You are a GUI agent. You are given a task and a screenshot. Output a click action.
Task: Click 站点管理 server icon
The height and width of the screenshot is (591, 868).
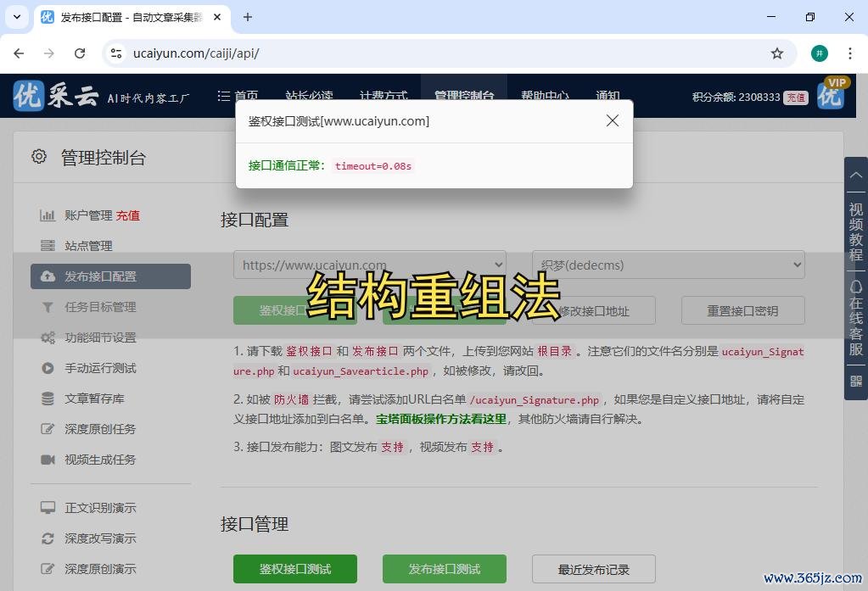(48, 246)
